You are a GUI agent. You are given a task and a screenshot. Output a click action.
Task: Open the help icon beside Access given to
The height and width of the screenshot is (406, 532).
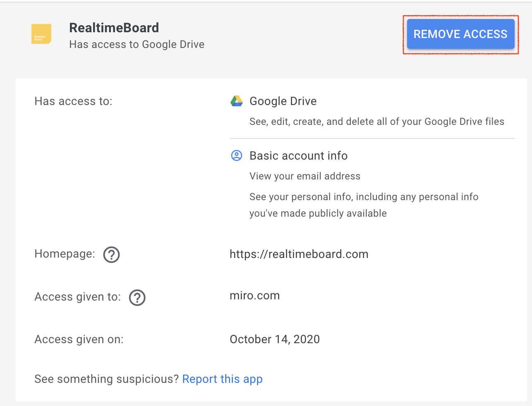point(137,298)
